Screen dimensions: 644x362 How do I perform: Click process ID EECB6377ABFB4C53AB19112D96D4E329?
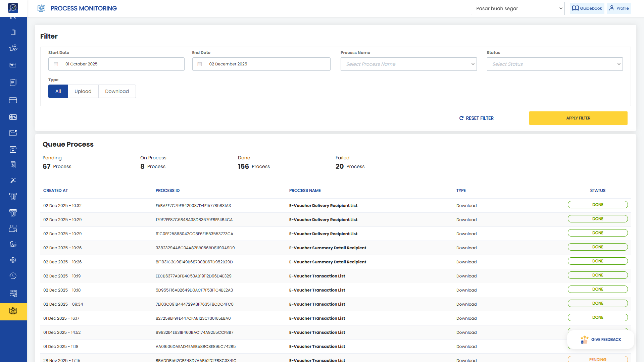[x=194, y=276]
